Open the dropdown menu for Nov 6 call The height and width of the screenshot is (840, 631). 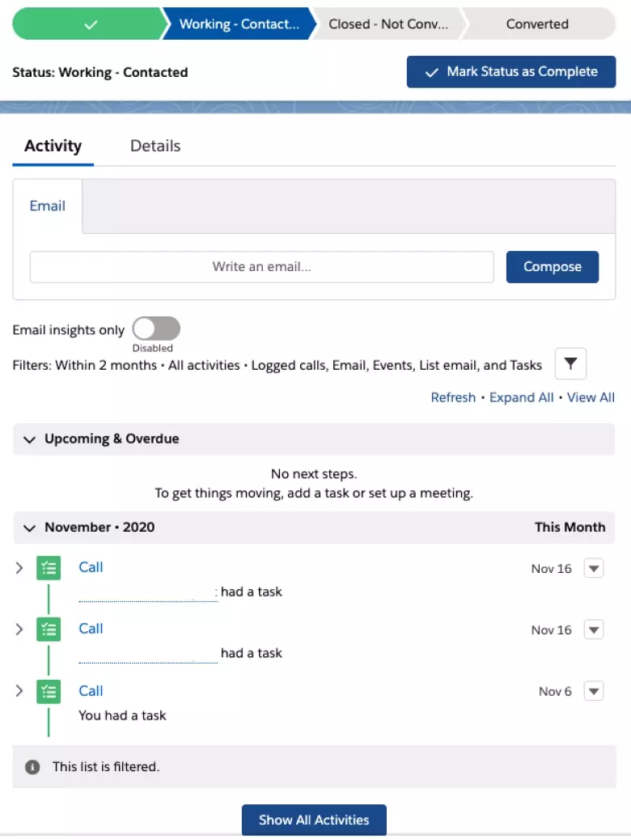click(x=594, y=691)
